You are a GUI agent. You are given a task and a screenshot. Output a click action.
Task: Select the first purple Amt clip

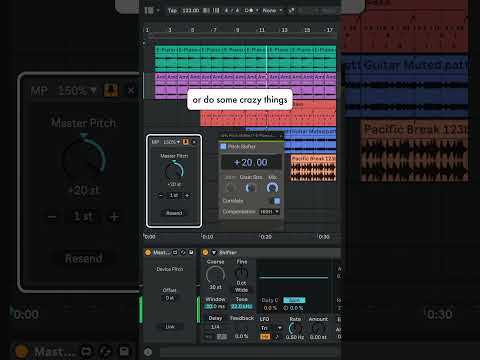tap(161, 86)
